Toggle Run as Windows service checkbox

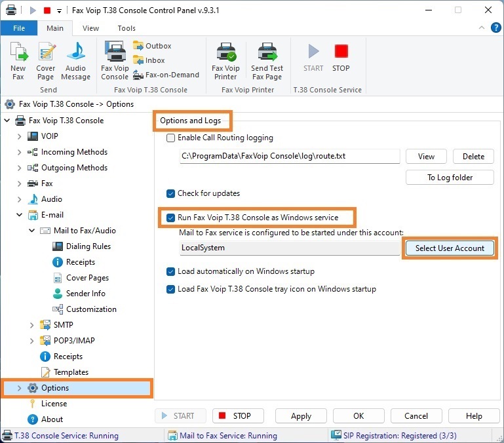pos(170,218)
